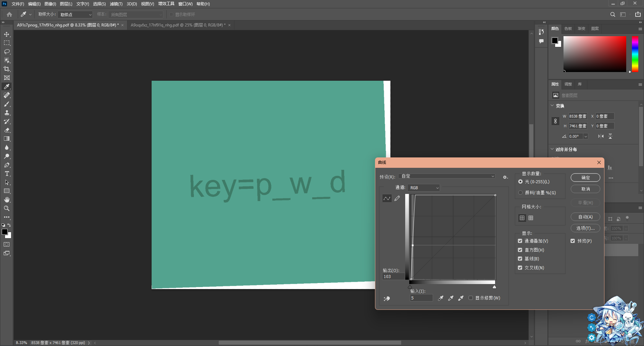Image resolution: width=644 pixels, height=346 pixels.
Task: Select the Lasso tool
Action: pos(7,52)
